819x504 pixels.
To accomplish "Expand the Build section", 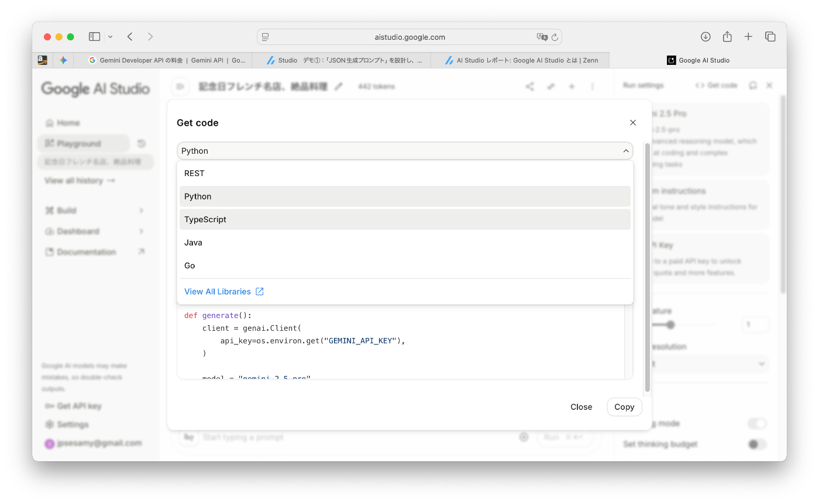I will point(95,210).
